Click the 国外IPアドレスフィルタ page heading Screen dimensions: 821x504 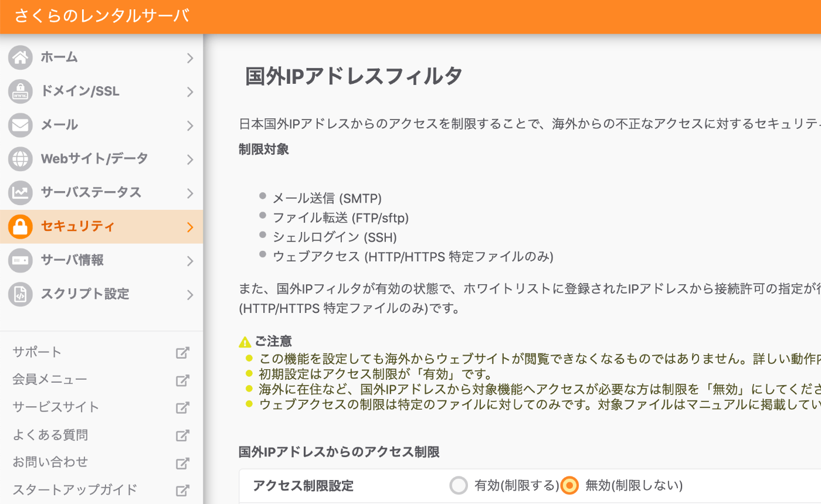pos(354,77)
